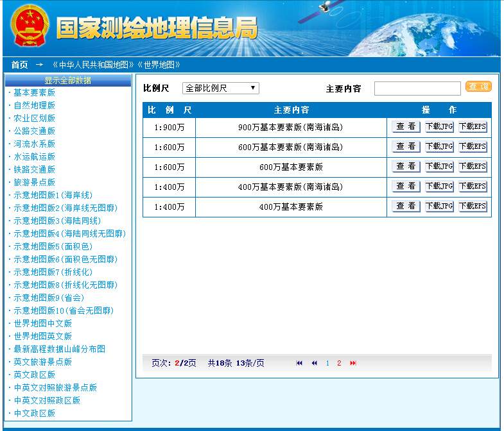The image size is (504, 431).
Task: Download EPS of 900万基本要素版(南海诸岛)
Action: (x=473, y=126)
